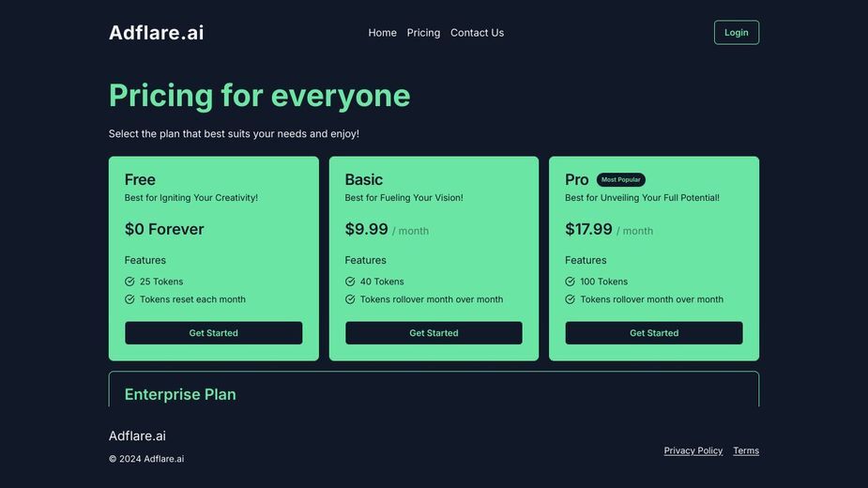Click checkmark icon beside Tokens reset each month
This screenshot has width=868, height=488.
(x=129, y=299)
